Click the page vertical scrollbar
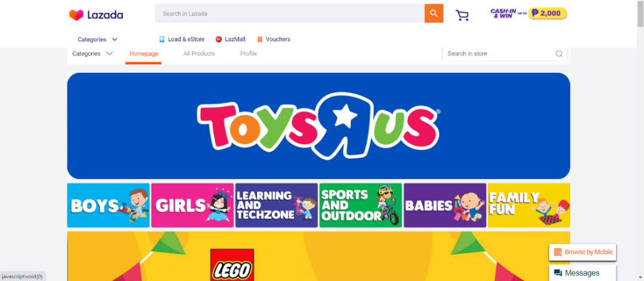644x281 pixels. 640,141
